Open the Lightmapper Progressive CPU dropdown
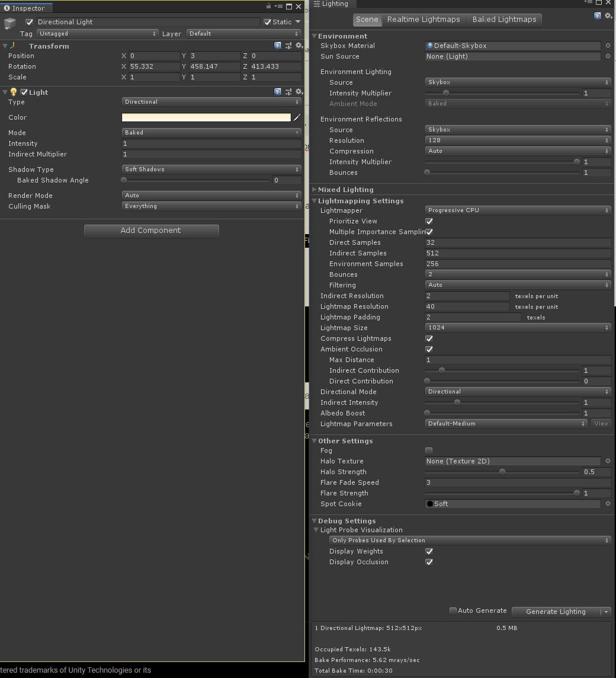Screen dimensions: 616x678 pos(518,210)
